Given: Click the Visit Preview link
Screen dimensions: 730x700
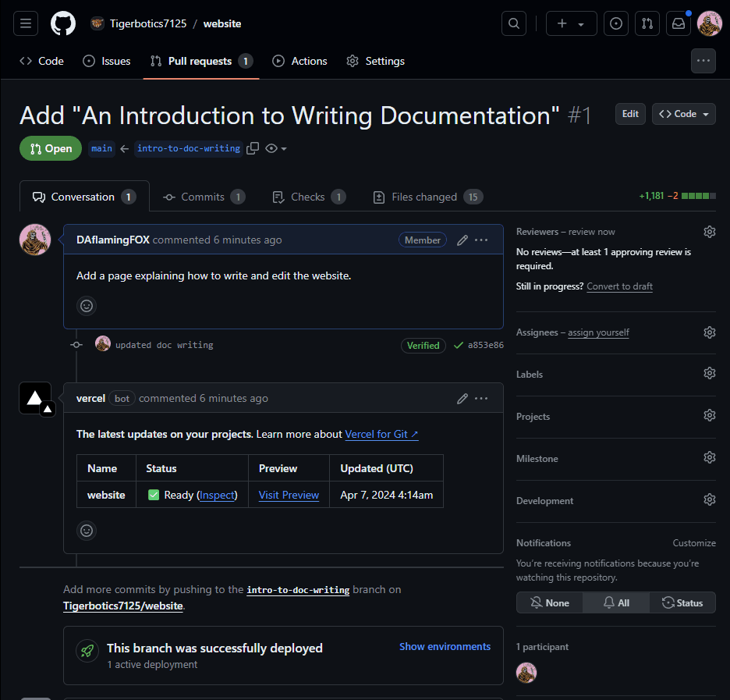Looking at the screenshot, I should point(289,495).
